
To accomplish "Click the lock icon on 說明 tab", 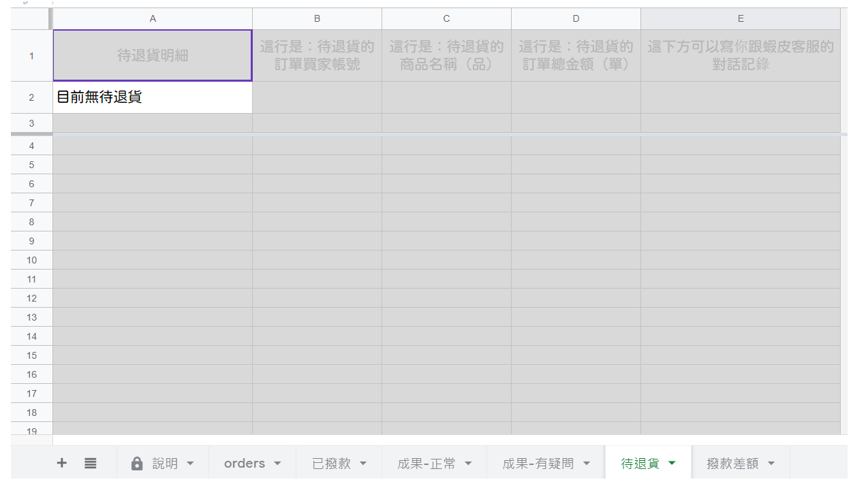I will (x=137, y=464).
